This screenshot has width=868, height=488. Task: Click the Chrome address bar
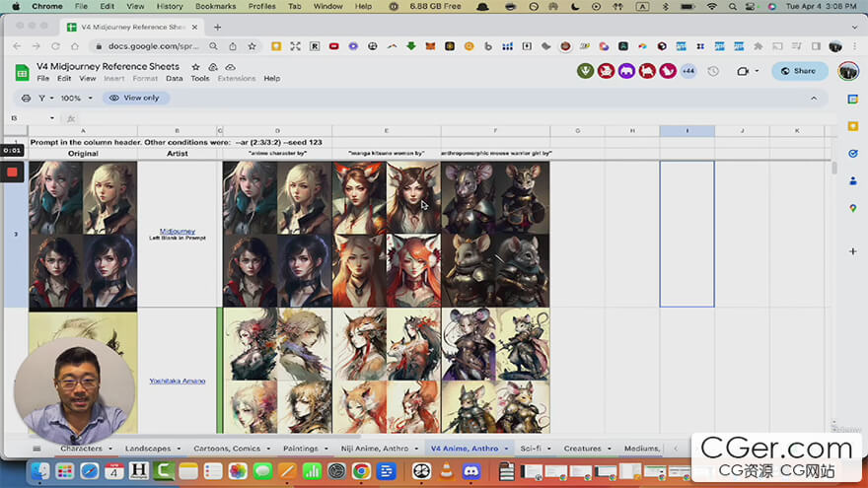[153, 46]
